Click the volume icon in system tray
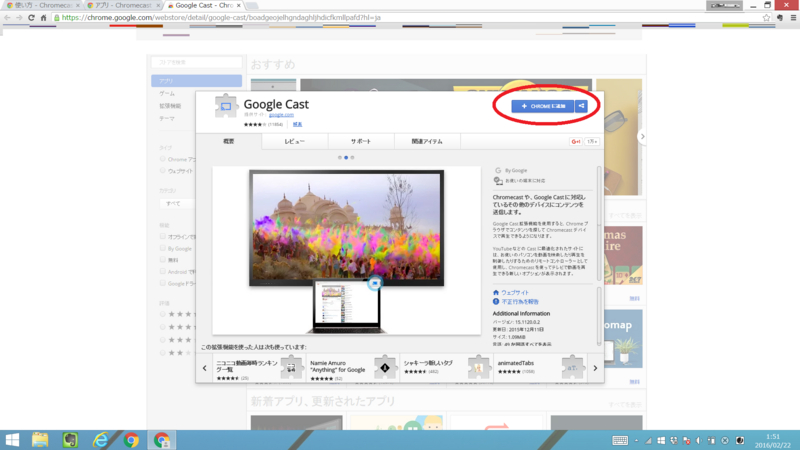800x450 pixels. [698, 440]
